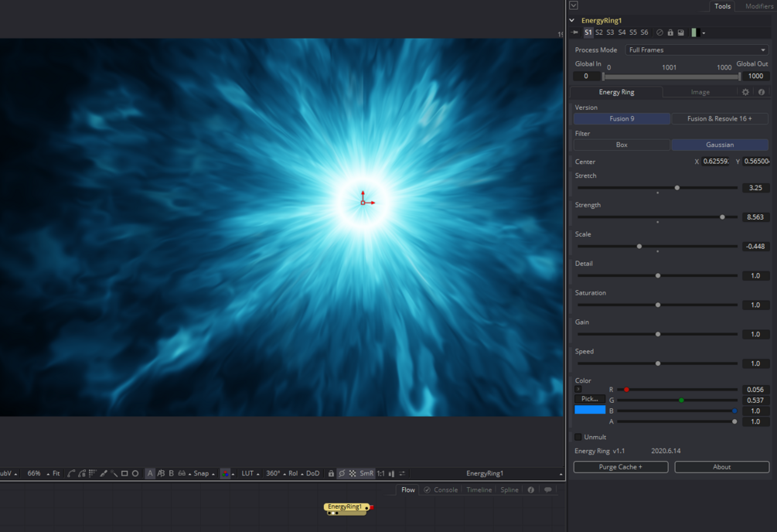
Task: Open the Image tab
Action: (700, 92)
